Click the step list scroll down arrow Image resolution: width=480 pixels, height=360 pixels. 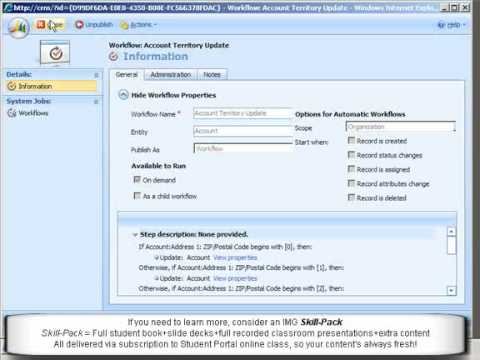point(451,291)
